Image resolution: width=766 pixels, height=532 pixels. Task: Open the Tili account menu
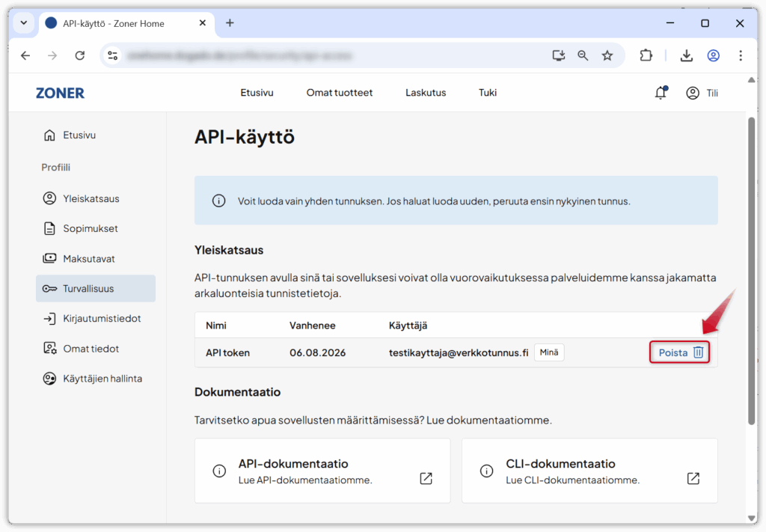(x=702, y=93)
